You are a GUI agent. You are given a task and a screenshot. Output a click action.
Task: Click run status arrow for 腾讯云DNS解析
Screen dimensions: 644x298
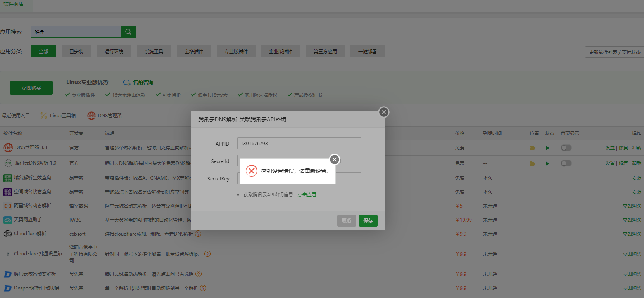547,163
